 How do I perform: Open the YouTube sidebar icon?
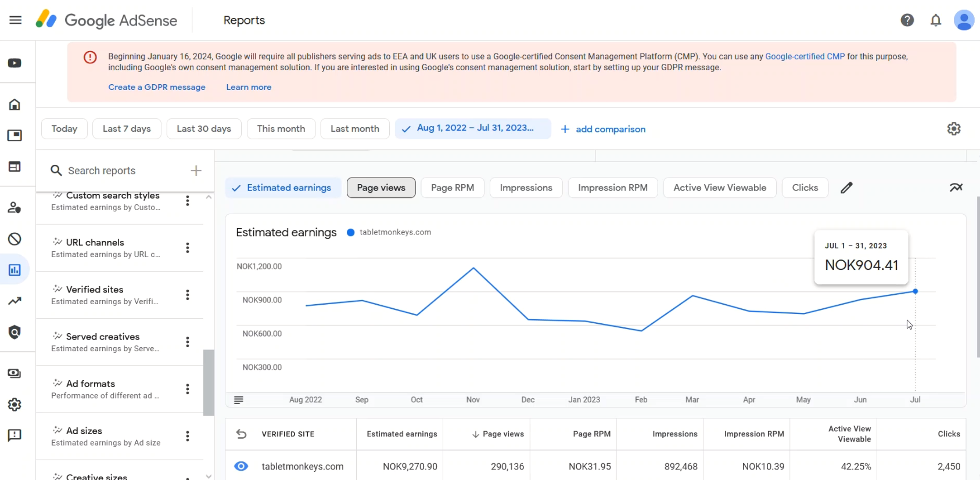click(x=15, y=63)
